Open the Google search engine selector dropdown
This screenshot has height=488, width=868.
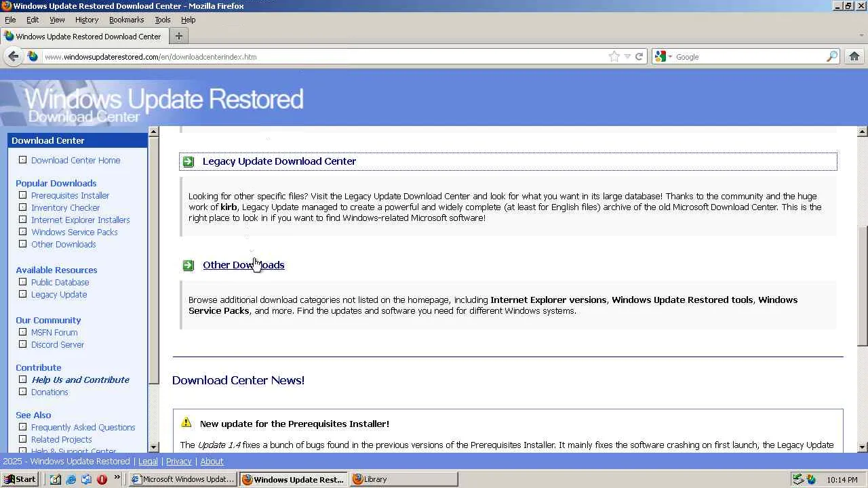663,56
